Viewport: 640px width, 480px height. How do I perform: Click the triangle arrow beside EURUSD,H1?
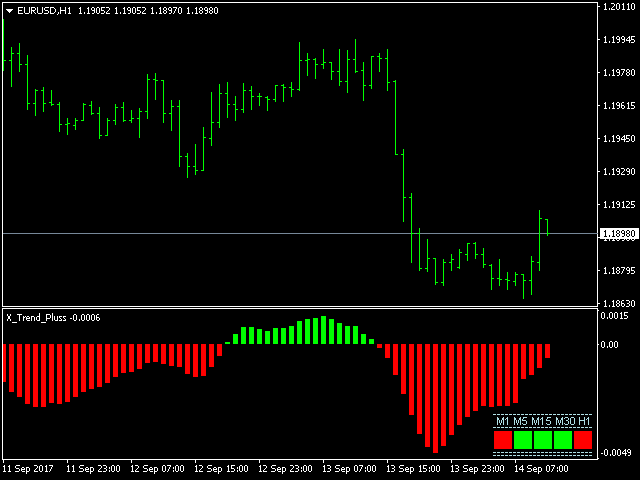click(x=9, y=11)
